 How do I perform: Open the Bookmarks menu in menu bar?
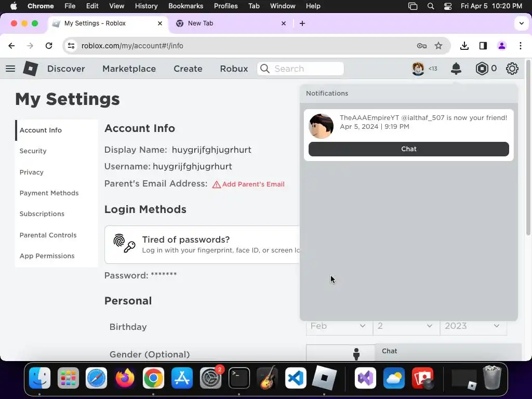tap(185, 6)
